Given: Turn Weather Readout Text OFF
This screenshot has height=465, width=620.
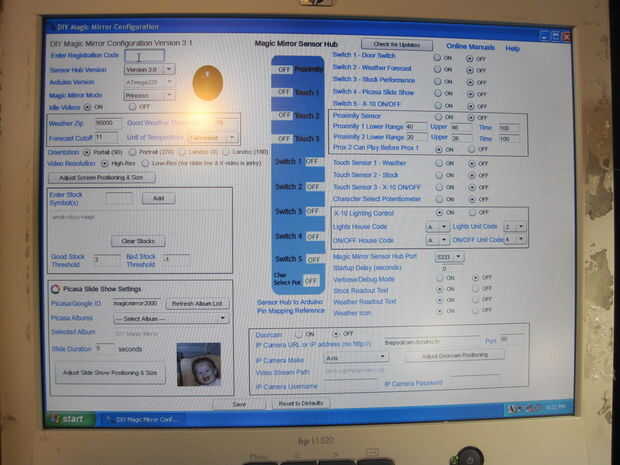Looking at the screenshot, I should tap(476, 300).
